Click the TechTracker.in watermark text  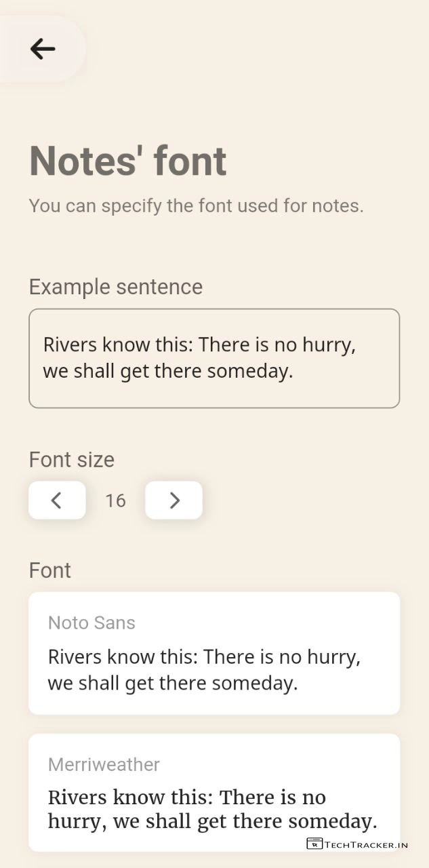366,845
